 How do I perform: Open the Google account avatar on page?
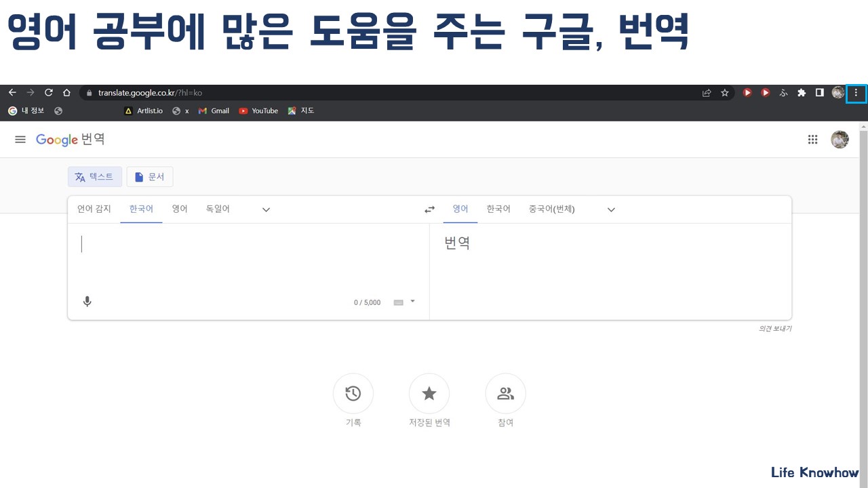[840, 140]
